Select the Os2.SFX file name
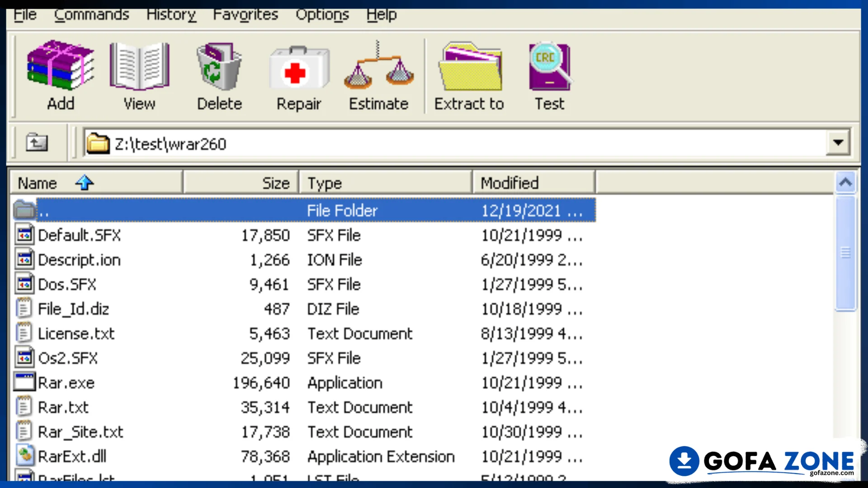Viewport: 868px width, 488px height. [68, 358]
